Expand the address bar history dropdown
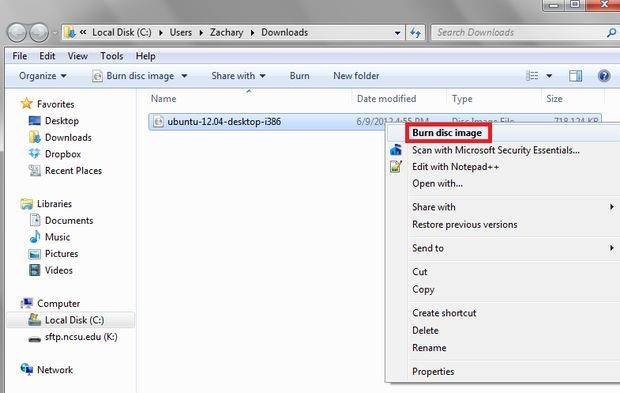The height and width of the screenshot is (393, 620). [x=397, y=33]
